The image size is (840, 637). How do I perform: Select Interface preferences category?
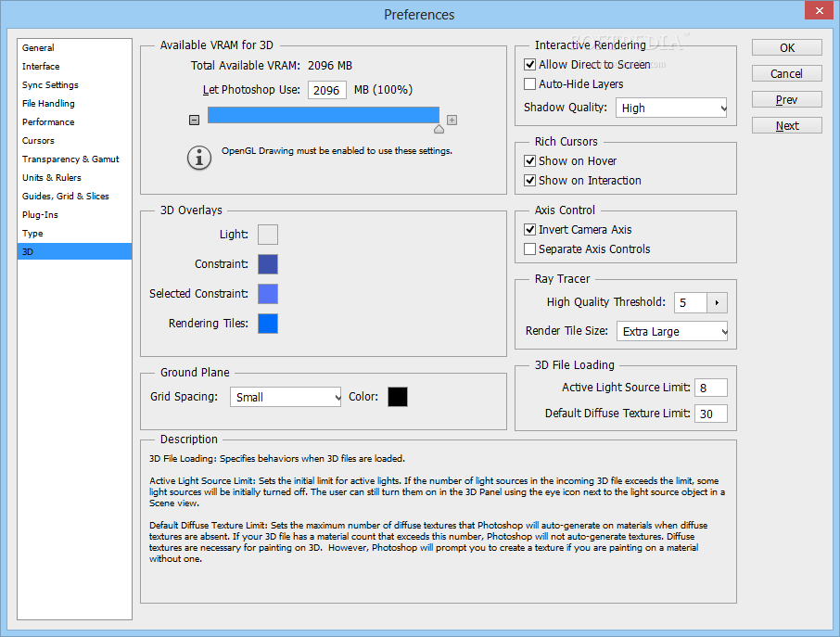pos(74,67)
